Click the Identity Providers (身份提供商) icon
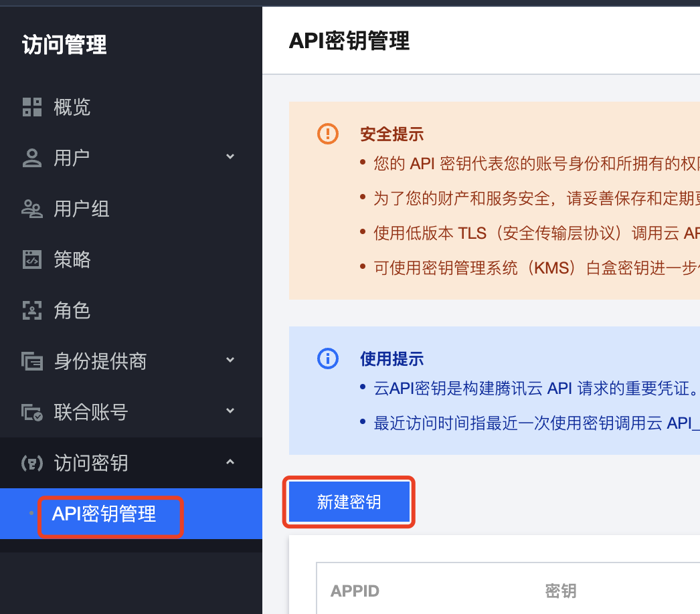 pos(31,361)
